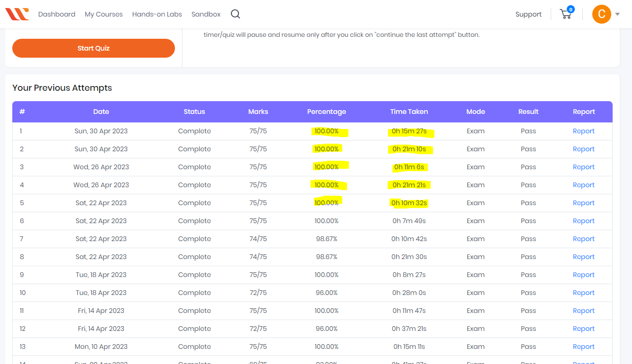Select time 0h 21m 10s cell
The width and height of the screenshot is (632, 364).
click(409, 149)
